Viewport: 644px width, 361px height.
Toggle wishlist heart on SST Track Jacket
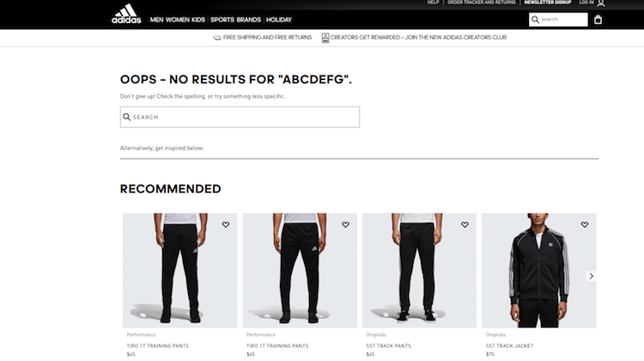click(585, 224)
